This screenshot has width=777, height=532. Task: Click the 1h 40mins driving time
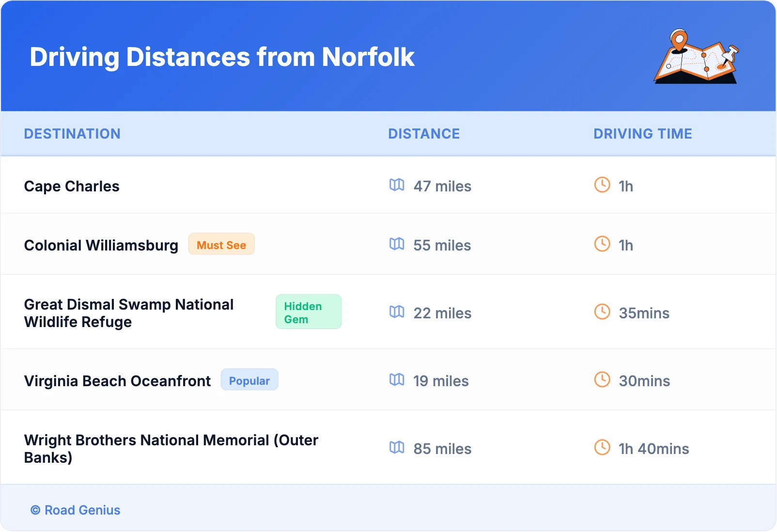[x=654, y=449]
